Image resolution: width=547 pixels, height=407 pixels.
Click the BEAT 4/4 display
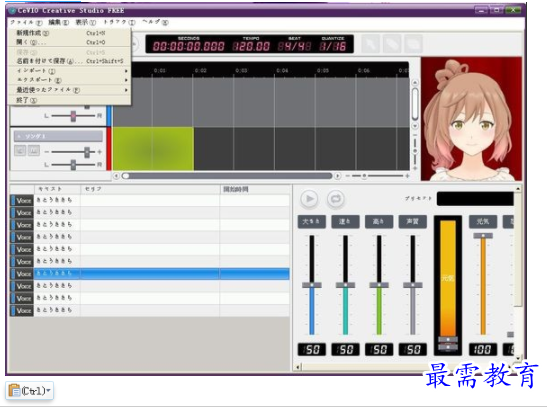tap(294, 46)
